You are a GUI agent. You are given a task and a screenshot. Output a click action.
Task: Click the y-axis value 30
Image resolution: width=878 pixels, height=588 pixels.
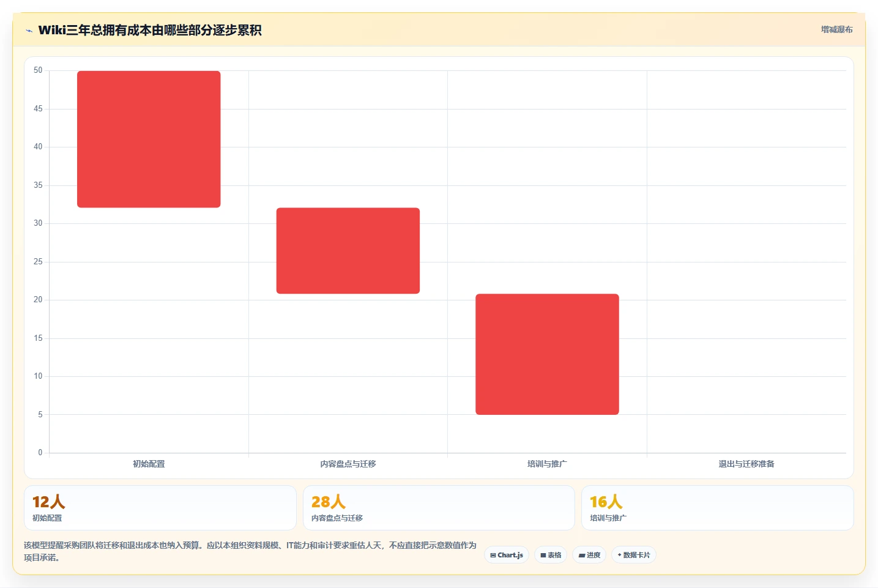pyautogui.click(x=38, y=223)
